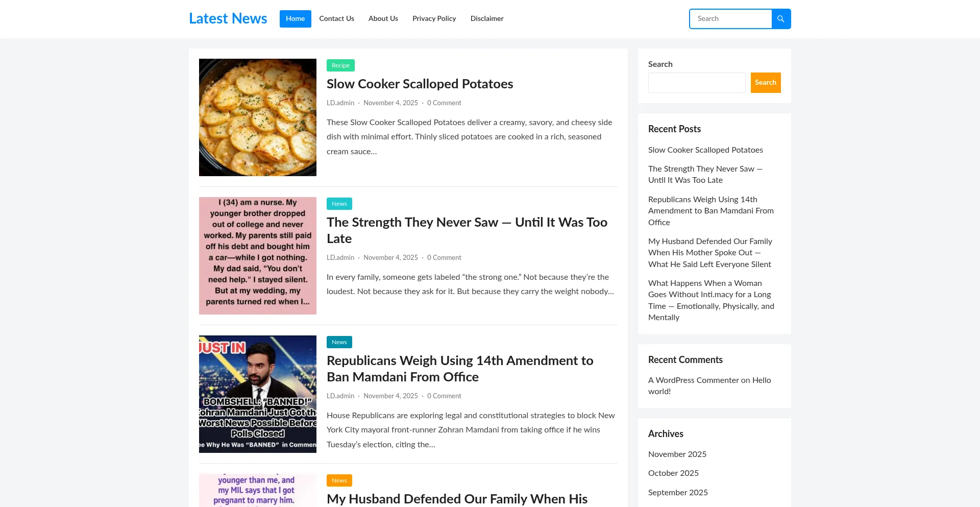
Task: Open the Disclaimer page
Action: click(x=486, y=19)
